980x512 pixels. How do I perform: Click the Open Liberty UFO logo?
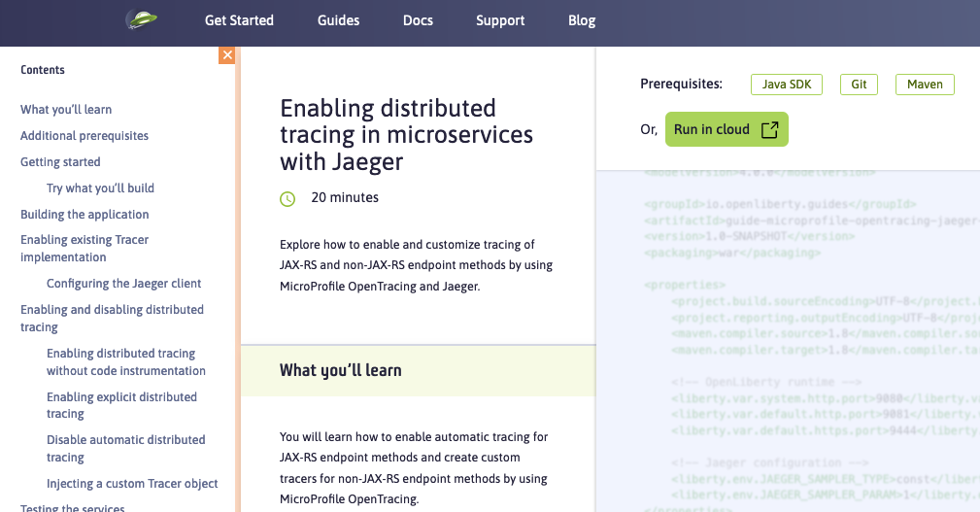141,19
